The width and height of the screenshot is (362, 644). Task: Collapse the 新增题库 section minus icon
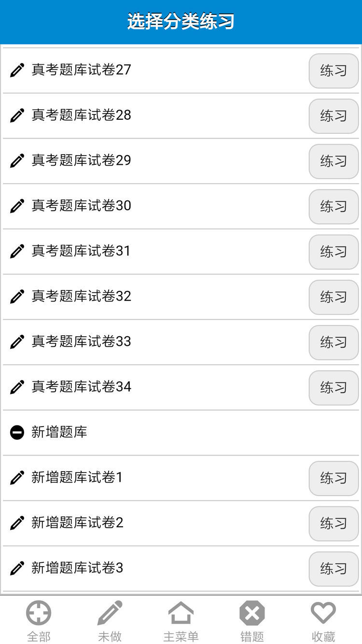[17, 432]
